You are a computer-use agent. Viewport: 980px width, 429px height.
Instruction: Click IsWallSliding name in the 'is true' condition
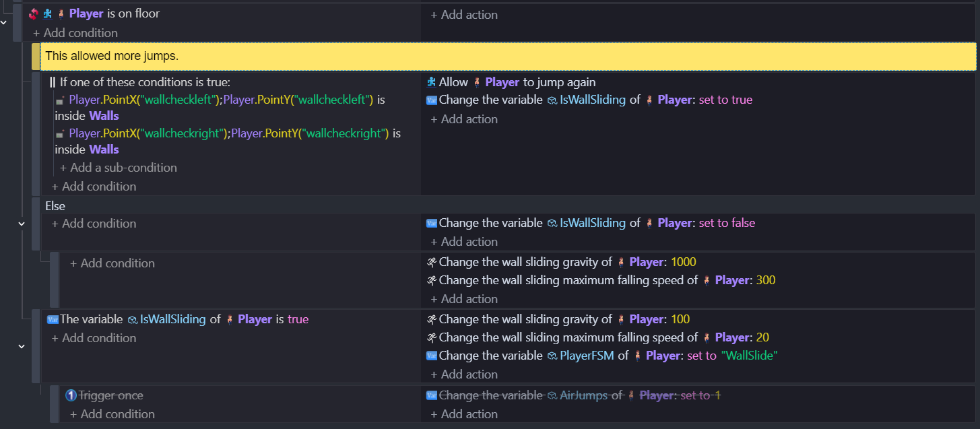pos(172,319)
